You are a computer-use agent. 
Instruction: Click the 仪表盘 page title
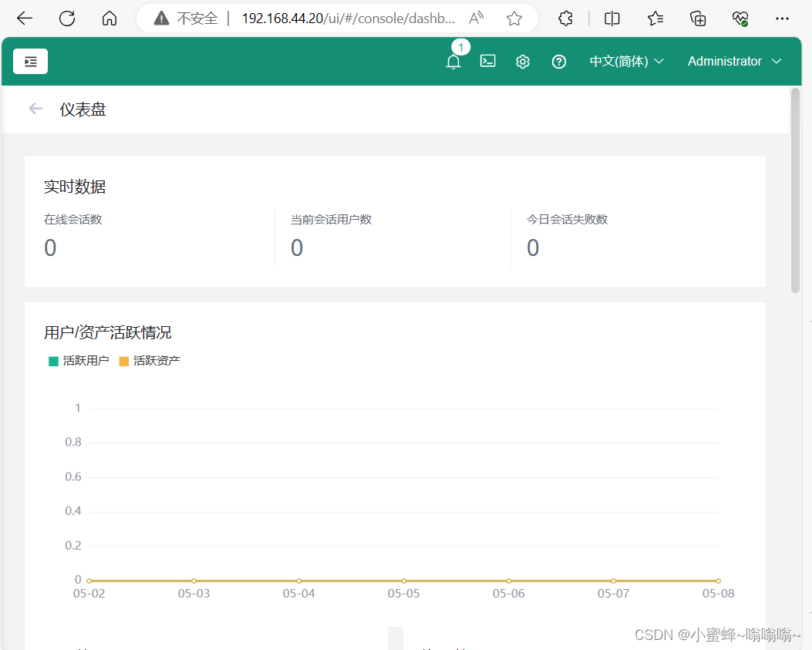point(83,109)
